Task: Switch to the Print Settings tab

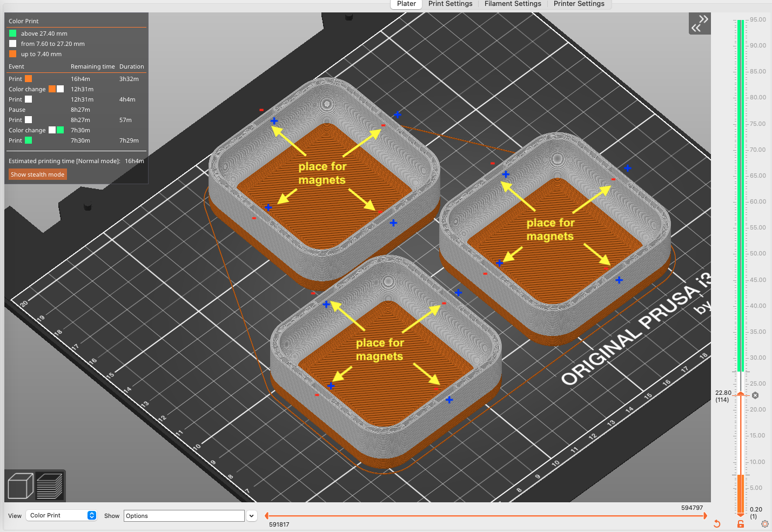Action: (450, 4)
